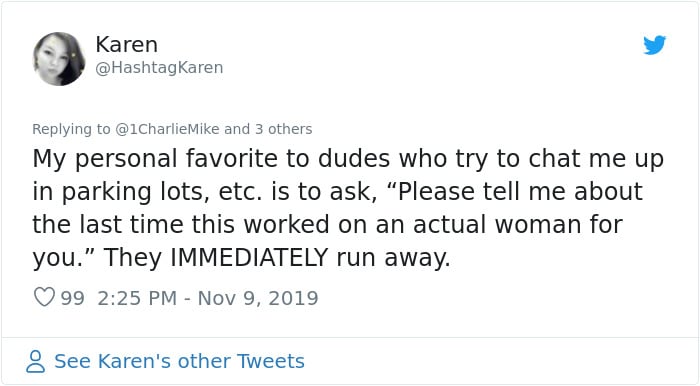Open the Karen display name
The width and height of the screenshot is (700, 386).
click(x=127, y=45)
